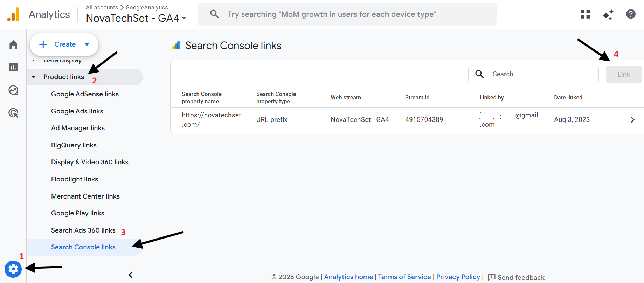Open the Analytics home footer link

tap(348, 277)
